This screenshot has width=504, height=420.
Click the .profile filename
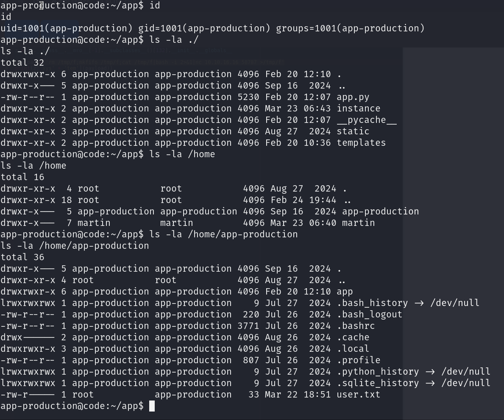pyautogui.click(x=358, y=360)
